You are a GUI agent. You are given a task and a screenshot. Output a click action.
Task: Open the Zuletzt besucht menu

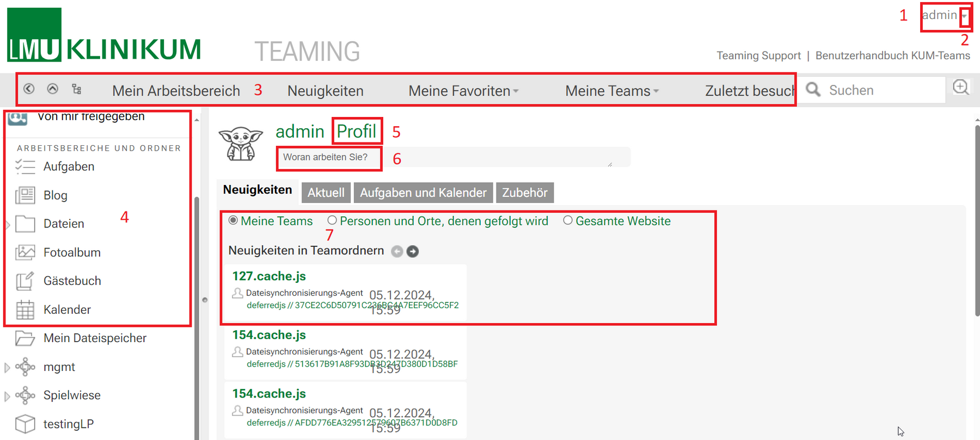click(750, 91)
